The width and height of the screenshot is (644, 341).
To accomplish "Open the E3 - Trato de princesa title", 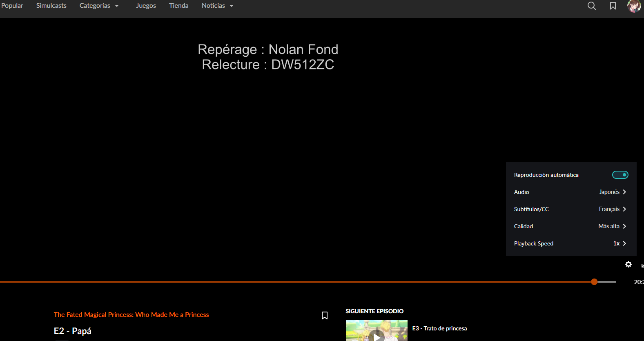I will pyautogui.click(x=439, y=328).
